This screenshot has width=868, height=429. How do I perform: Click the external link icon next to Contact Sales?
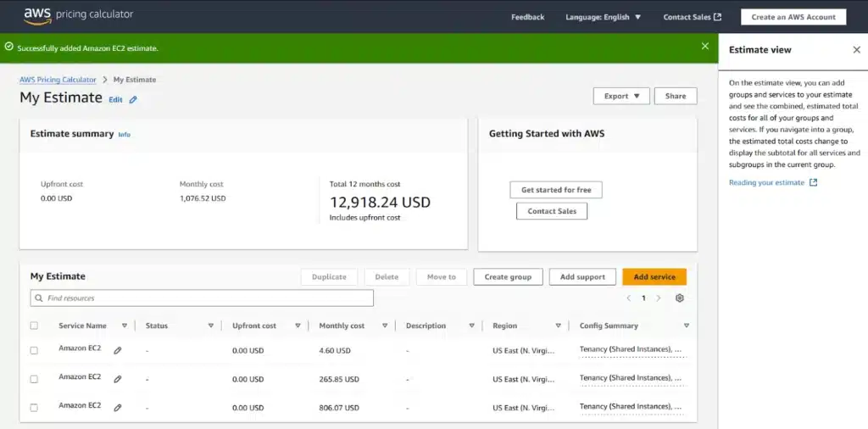717,17
